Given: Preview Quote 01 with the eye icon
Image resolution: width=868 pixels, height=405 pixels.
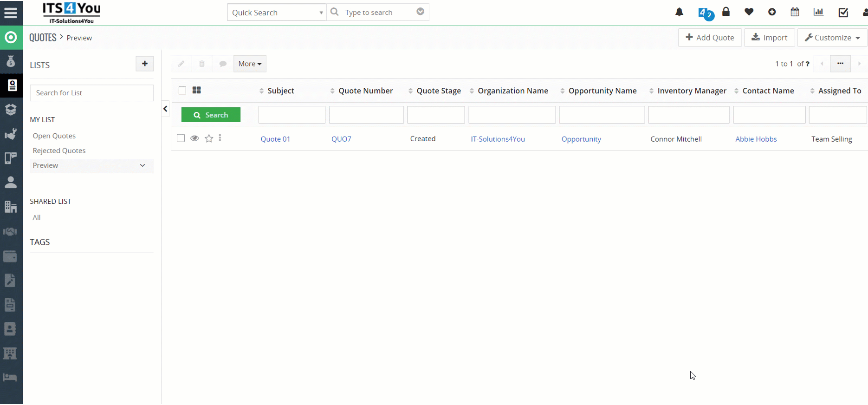Looking at the screenshot, I should [x=194, y=138].
